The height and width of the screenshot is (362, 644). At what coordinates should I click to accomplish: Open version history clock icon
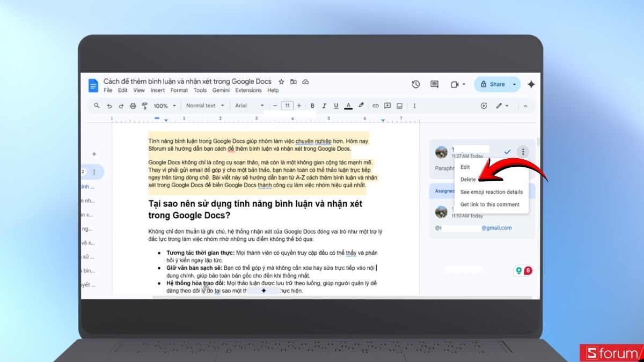(x=415, y=84)
